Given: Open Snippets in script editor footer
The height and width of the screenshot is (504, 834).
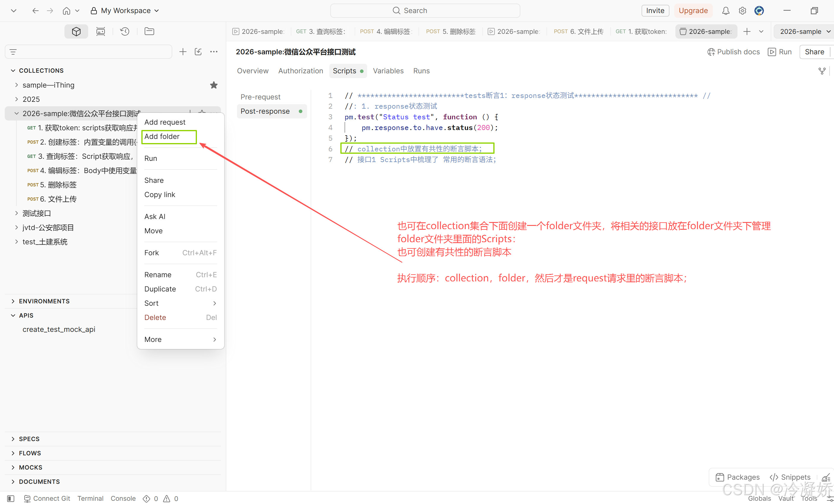Looking at the screenshot, I should point(790,477).
